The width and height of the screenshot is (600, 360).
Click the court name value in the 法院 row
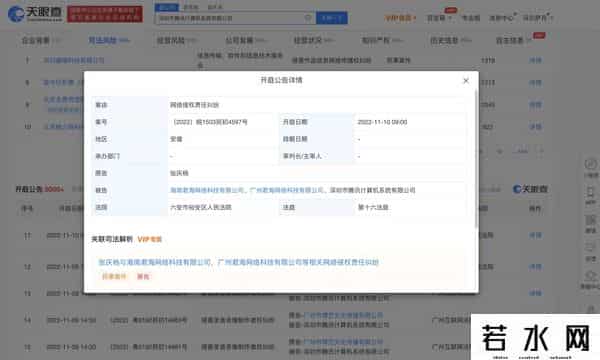click(x=201, y=207)
